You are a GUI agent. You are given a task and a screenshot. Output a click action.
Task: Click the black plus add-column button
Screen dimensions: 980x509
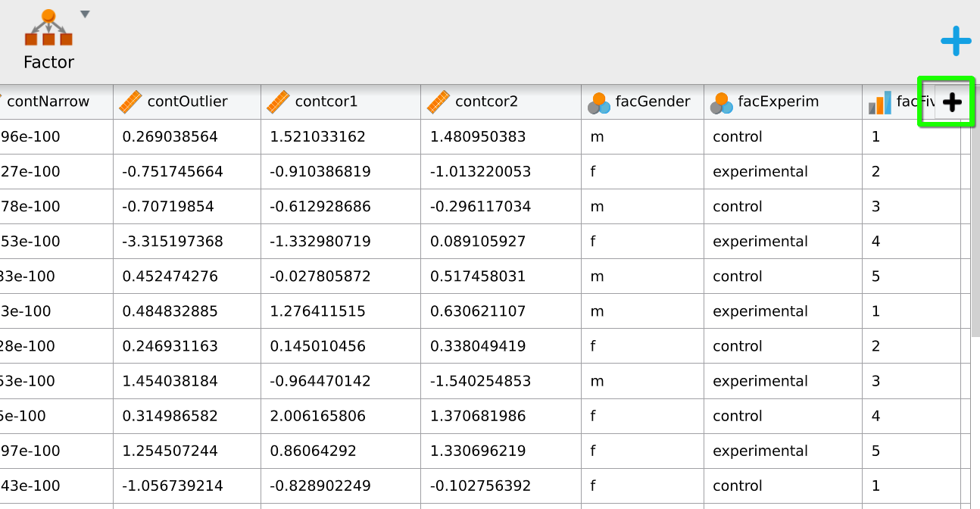[952, 102]
